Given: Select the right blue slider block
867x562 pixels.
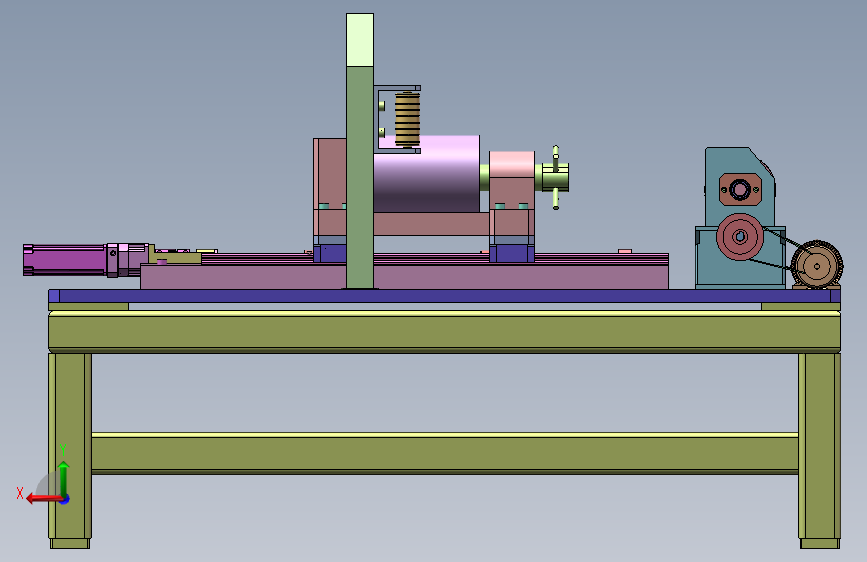Looking at the screenshot, I should point(512,253).
